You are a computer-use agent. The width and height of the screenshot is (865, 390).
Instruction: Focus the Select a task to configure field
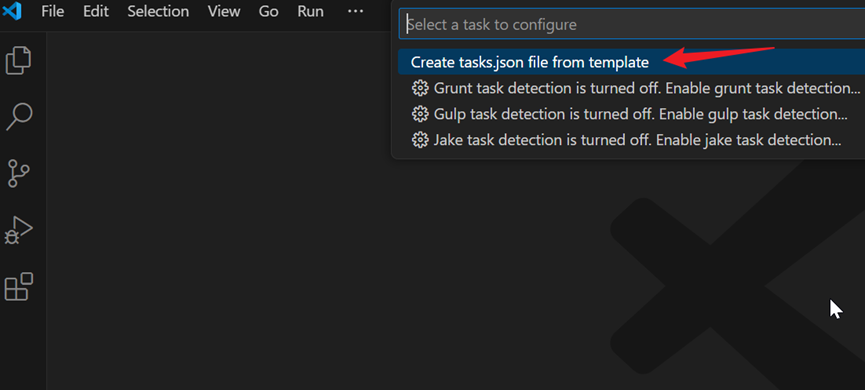click(x=632, y=24)
